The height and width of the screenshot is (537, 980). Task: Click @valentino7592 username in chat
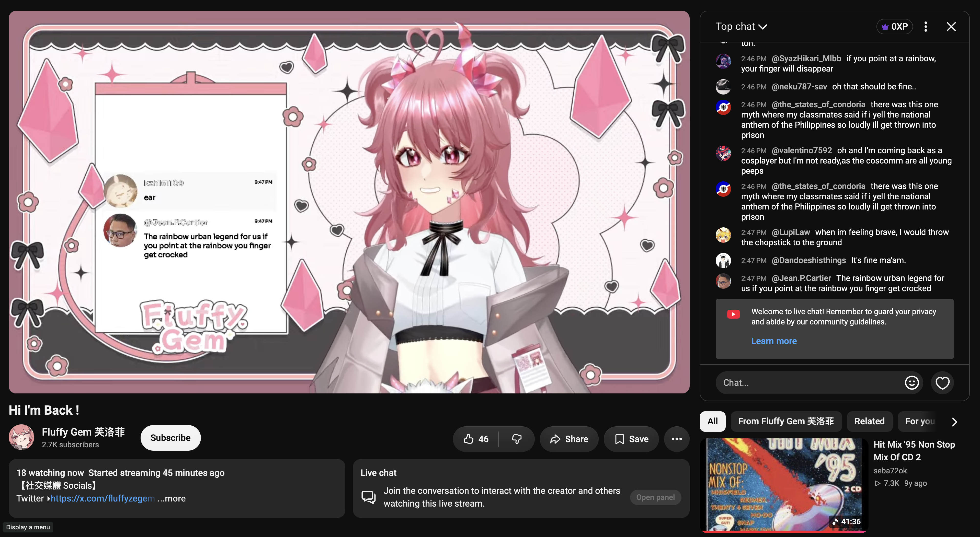802,151
